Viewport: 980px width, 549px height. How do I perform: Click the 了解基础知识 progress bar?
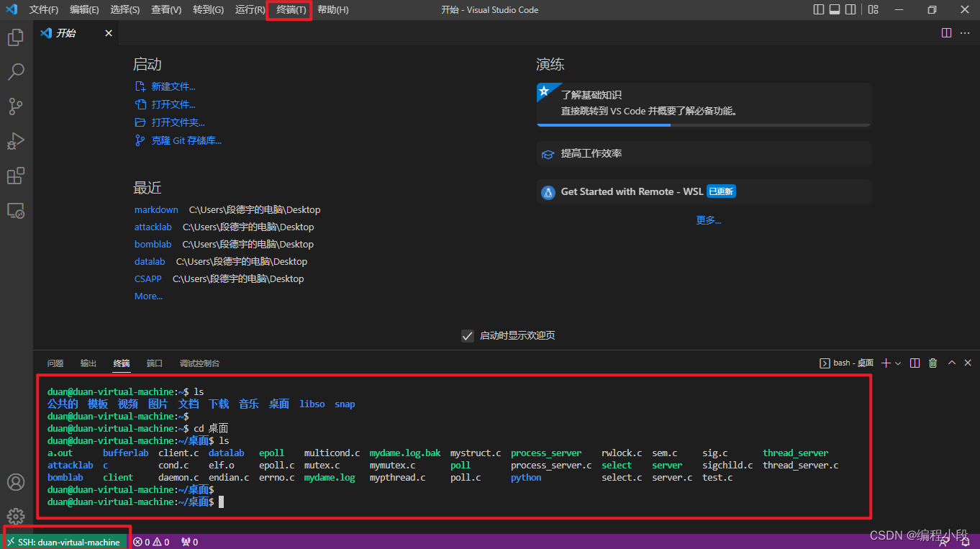[704, 125]
